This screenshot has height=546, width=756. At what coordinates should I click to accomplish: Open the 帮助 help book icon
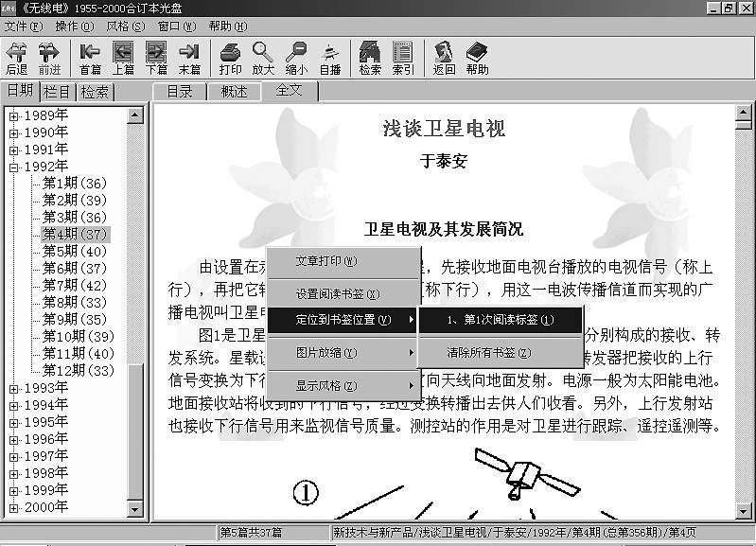[477, 59]
